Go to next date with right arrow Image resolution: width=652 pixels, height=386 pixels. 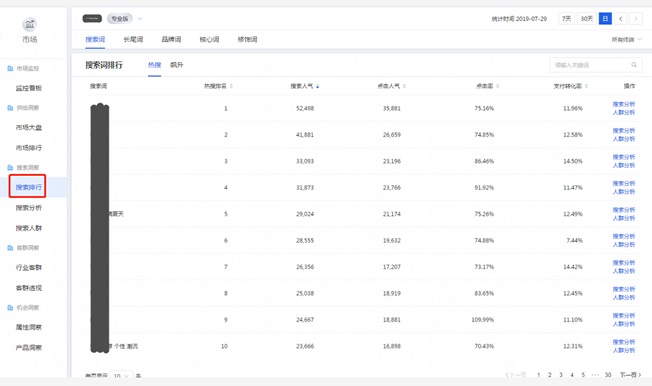(x=636, y=19)
